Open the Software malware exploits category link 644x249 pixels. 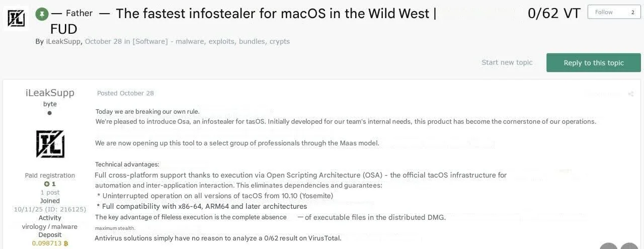(211, 41)
